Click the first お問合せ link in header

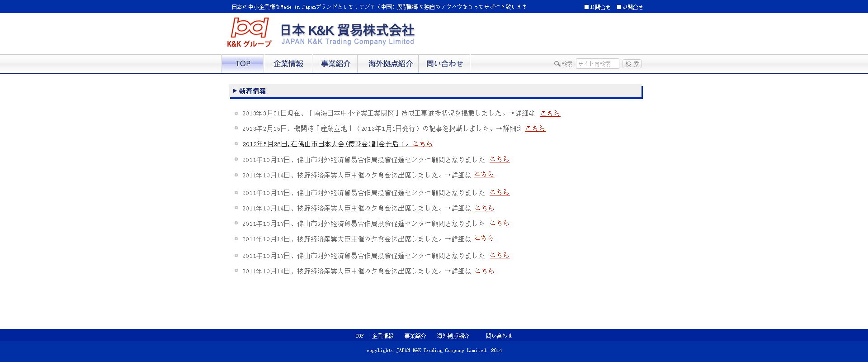click(x=597, y=7)
